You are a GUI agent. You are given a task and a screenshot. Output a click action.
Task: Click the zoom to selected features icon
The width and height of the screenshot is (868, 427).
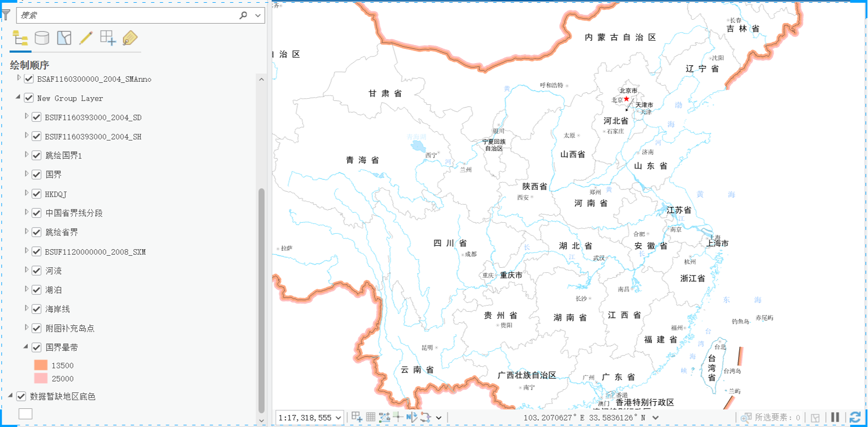[x=746, y=418]
